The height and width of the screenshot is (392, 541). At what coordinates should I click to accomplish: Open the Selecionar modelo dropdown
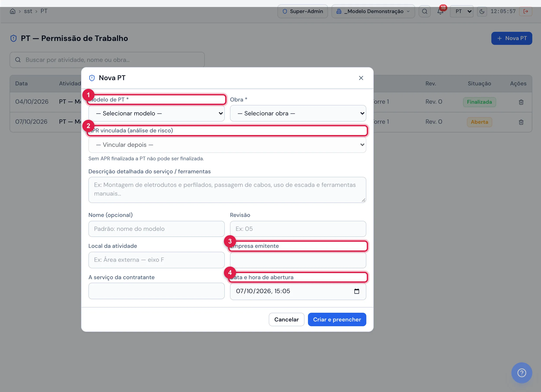[x=156, y=113]
